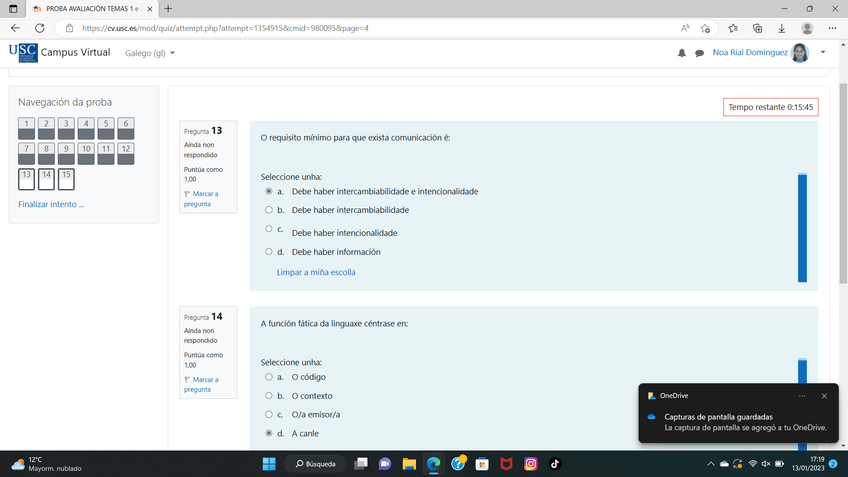This screenshot has width=848, height=477.
Task: Open TikTok from the taskbar
Action: tap(555, 464)
